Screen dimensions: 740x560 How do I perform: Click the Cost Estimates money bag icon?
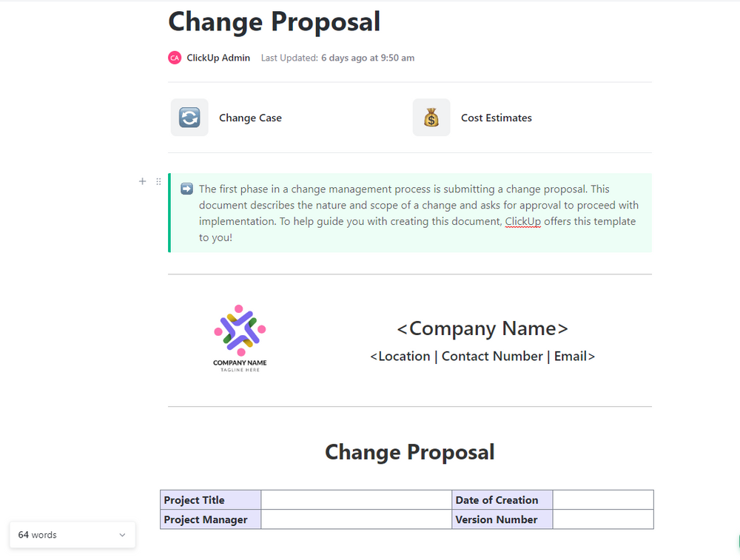[x=431, y=117]
